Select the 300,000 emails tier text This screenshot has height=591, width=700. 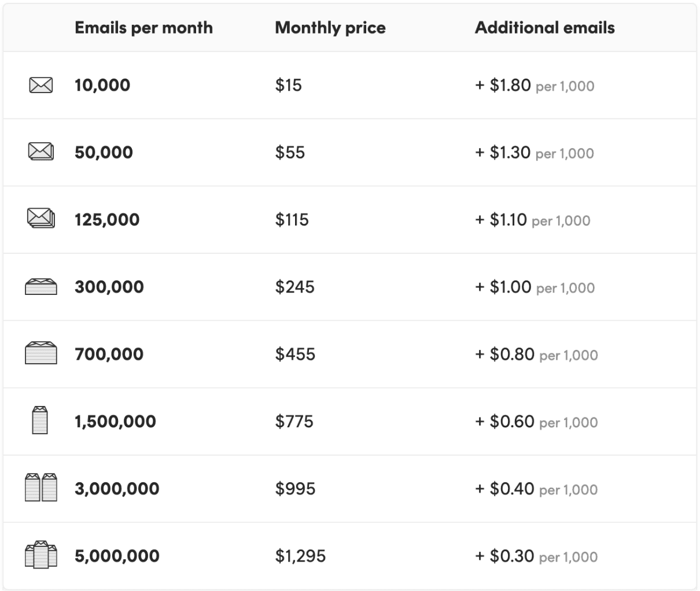109,287
